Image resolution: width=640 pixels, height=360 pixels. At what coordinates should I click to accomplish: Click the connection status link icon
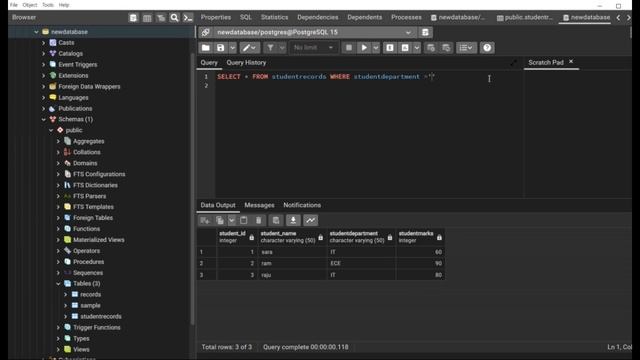205,32
